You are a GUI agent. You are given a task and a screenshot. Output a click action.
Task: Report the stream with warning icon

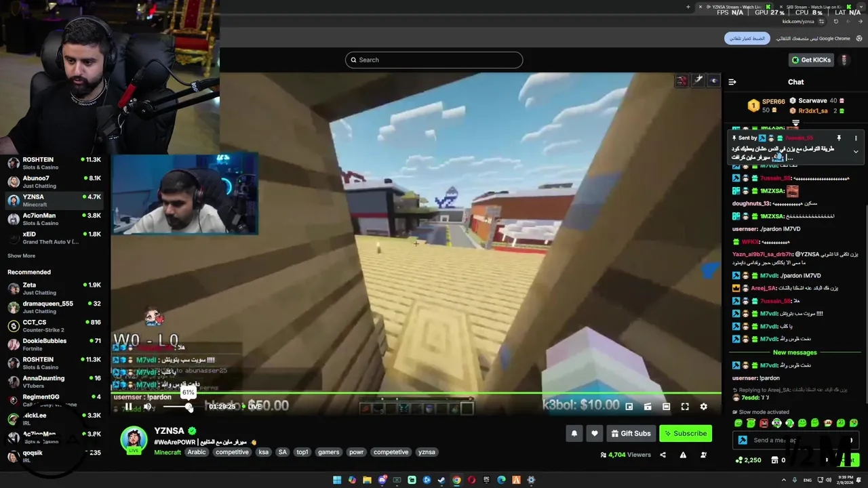click(x=683, y=455)
